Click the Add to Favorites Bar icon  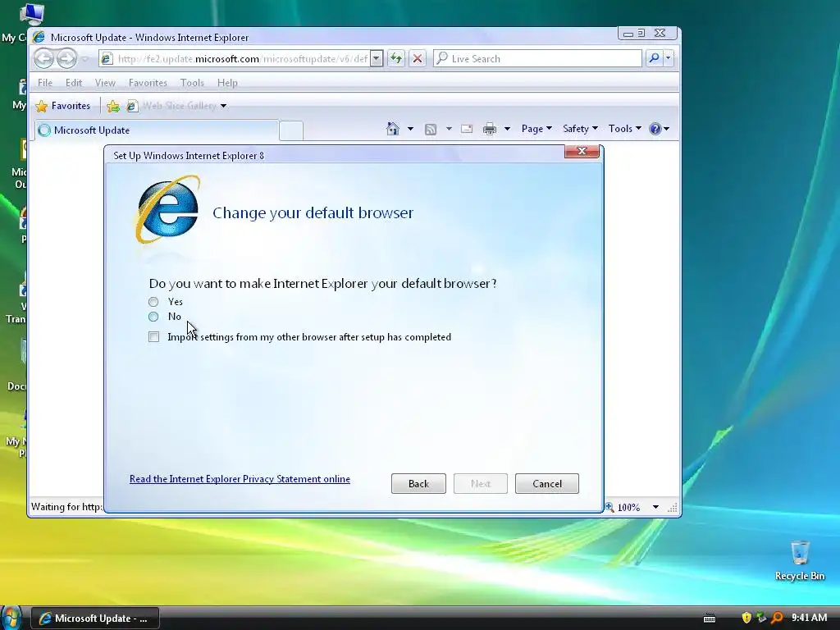pyautogui.click(x=113, y=106)
